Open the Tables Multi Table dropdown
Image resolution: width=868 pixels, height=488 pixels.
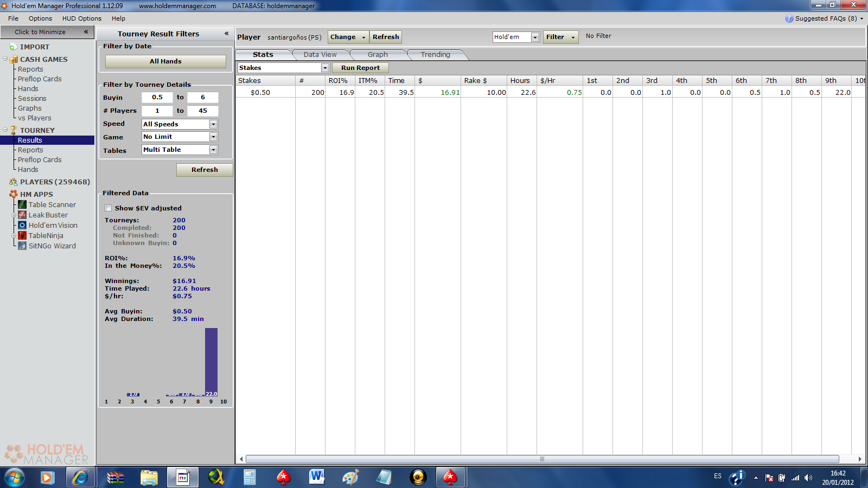[x=213, y=150]
